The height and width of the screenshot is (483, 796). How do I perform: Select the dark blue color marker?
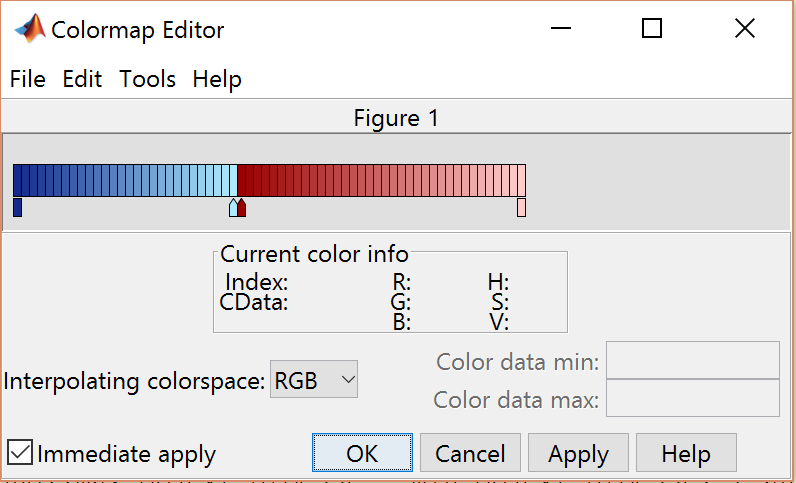point(17,207)
